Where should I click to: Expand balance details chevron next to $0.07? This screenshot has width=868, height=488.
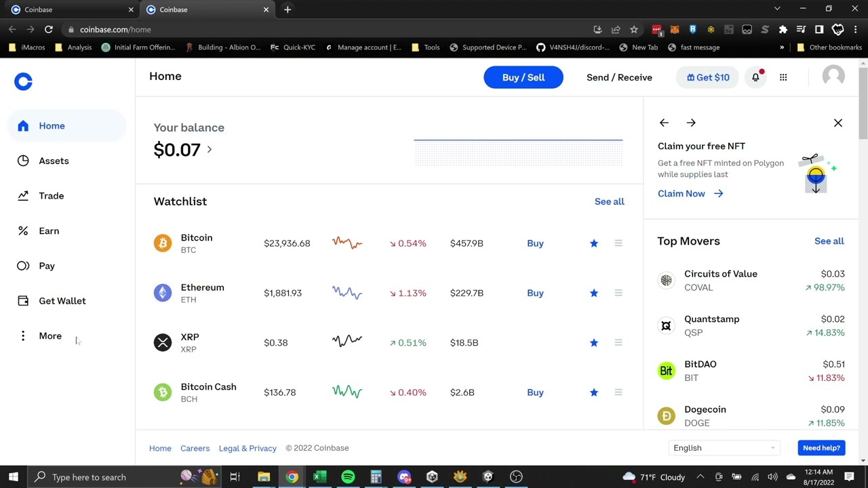coord(210,150)
